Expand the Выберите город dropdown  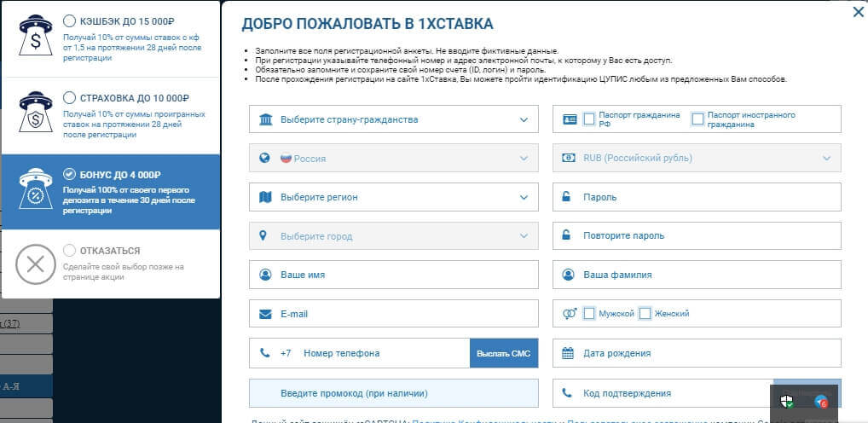tap(394, 236)
